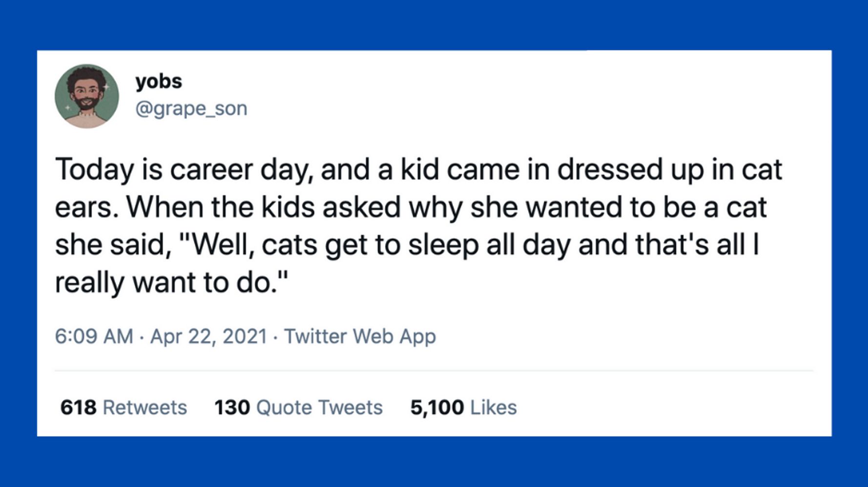Open the Quote Tweets list
Viewport: 868px width, 487px height.
(x=319, y=407)
